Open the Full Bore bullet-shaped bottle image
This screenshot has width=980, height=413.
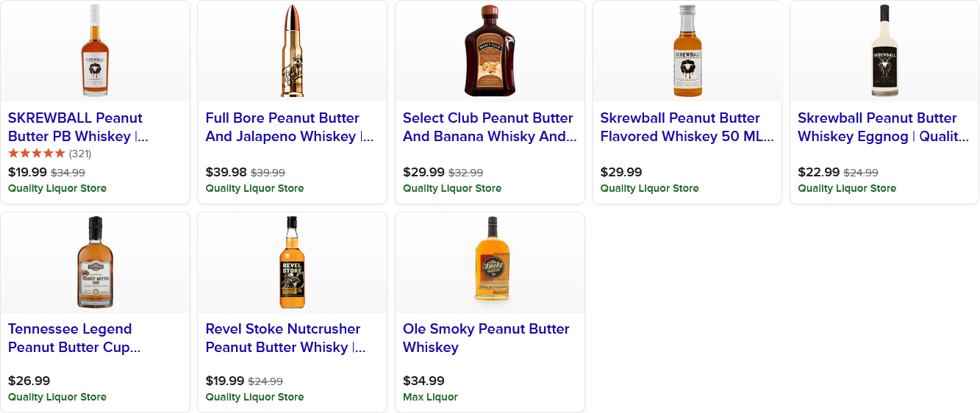coord(292,51)
